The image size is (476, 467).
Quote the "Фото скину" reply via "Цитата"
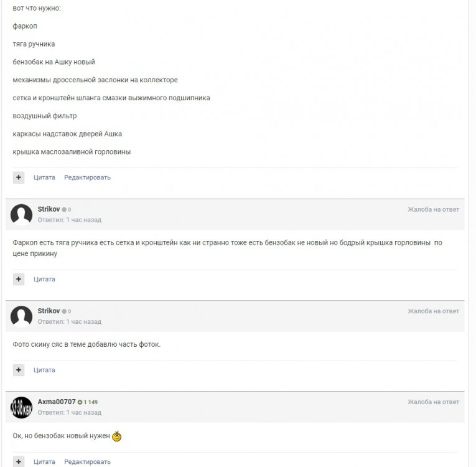pyautogui.click(x=44, y=370)
